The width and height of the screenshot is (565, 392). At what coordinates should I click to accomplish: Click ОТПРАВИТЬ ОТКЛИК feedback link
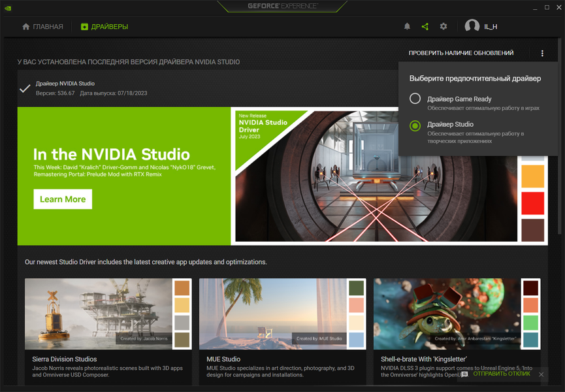click(x=502, y=374)
